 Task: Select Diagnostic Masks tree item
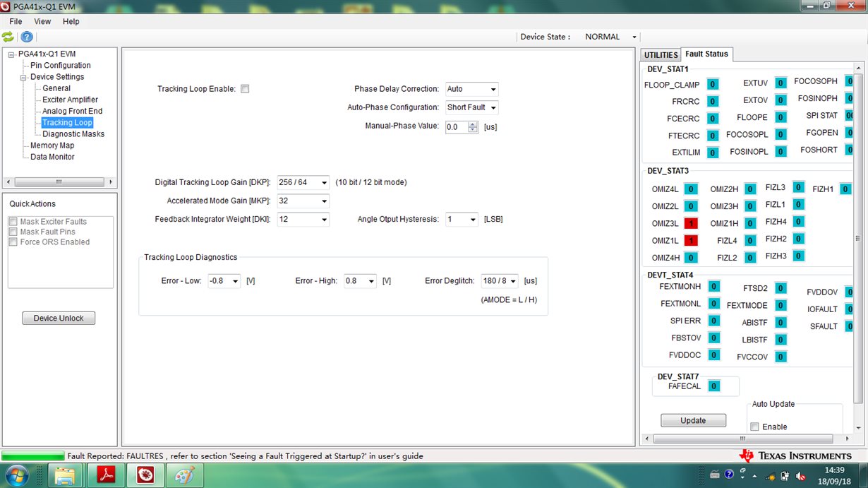tap(73, 134)
